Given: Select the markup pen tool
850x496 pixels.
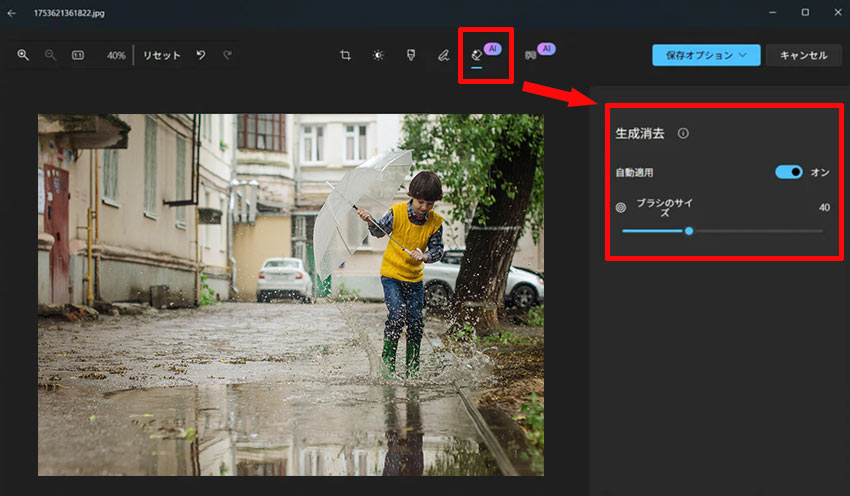Looking at the screenshot, I should coord(443,55).
